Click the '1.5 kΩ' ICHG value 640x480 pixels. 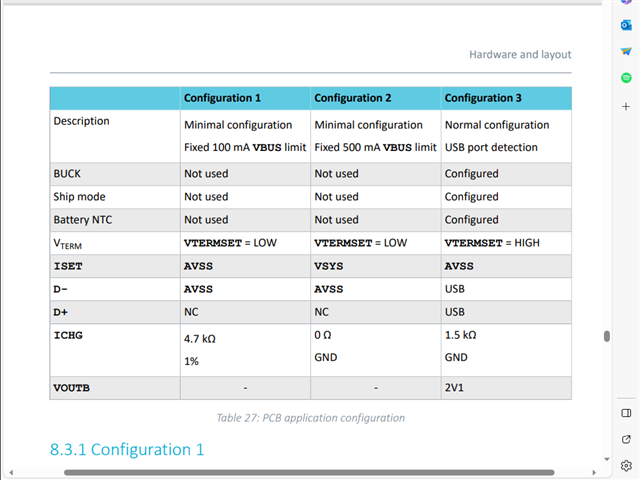461,336
